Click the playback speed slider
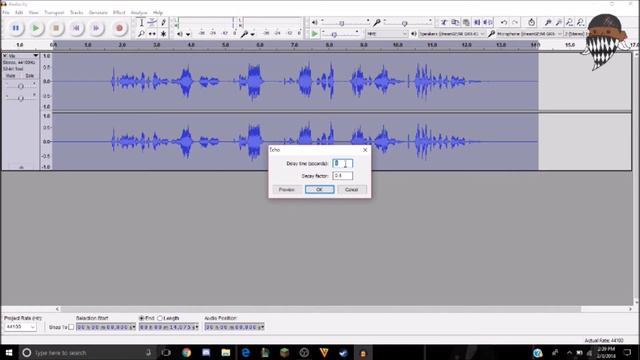Viewport: 640px width, 360px height. tap(340, 34)
